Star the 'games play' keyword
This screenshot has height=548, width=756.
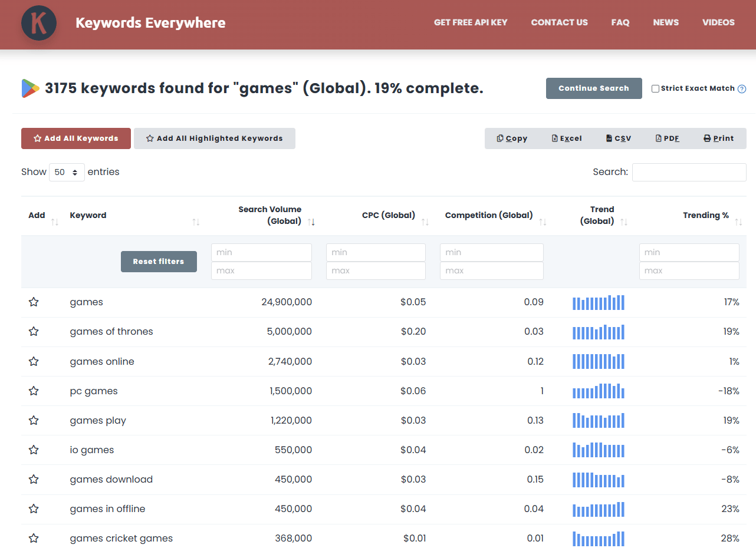point(34,420)
